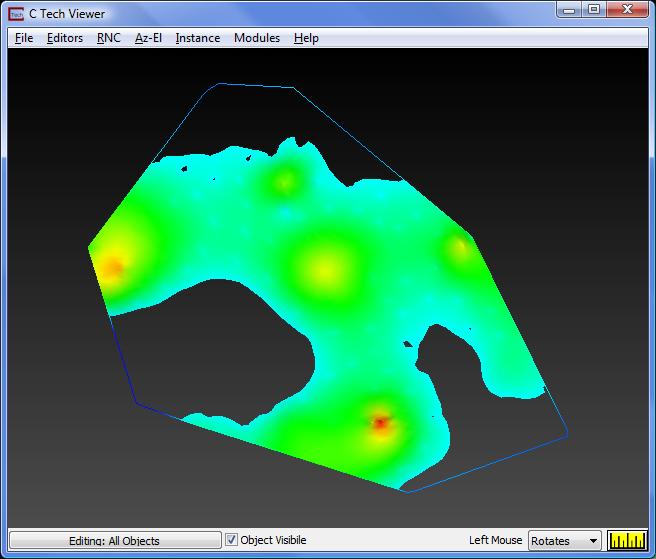Click the red hotspot at bottom of plume
The height and width of the screenshot is (559, 656).
point(380,423)
